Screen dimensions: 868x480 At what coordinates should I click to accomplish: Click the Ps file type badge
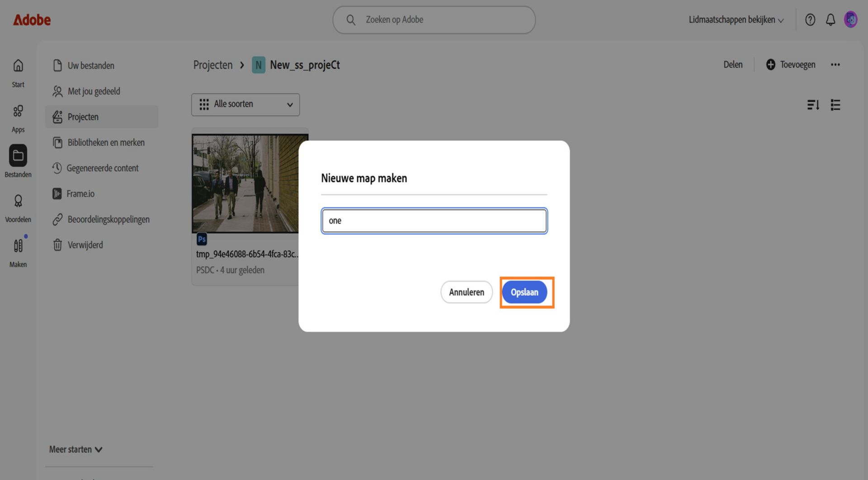(202, 239)
